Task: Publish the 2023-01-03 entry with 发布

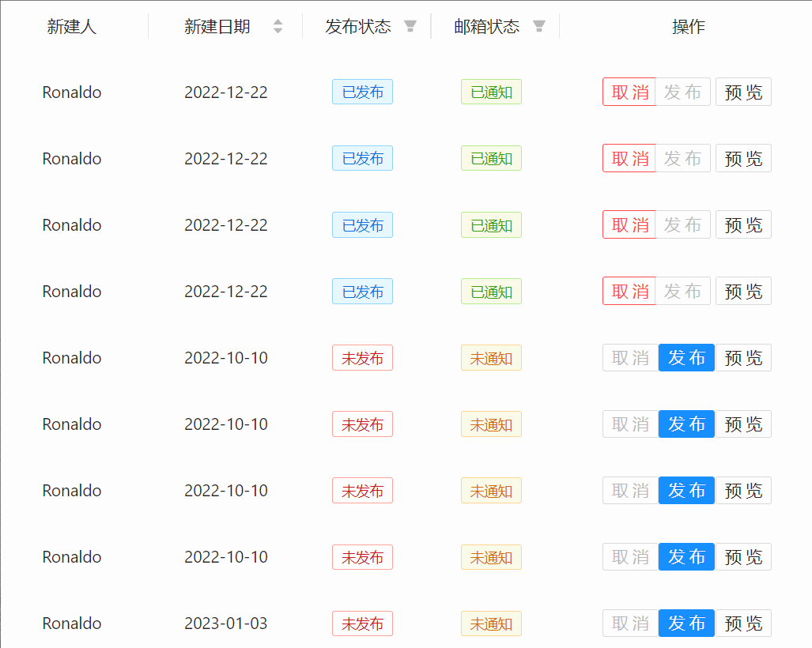Action: (x=686, y=624)
